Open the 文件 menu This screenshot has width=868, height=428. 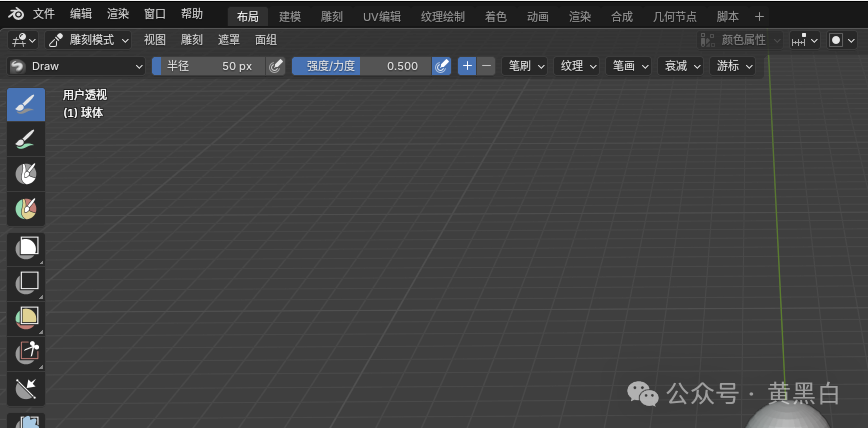[43, 14]
